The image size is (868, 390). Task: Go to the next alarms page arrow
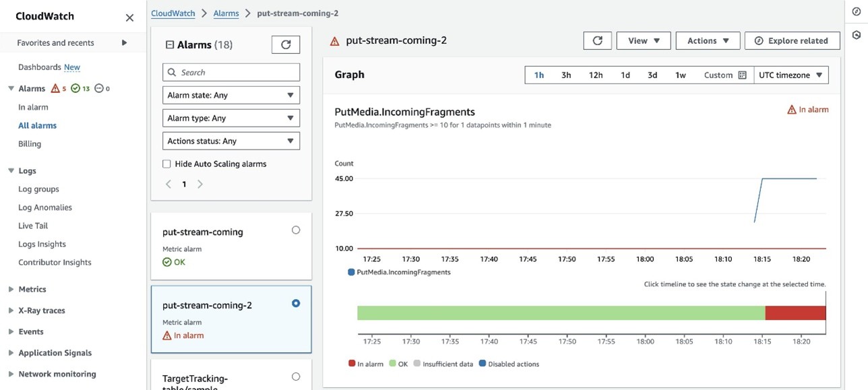click(200, 184)
